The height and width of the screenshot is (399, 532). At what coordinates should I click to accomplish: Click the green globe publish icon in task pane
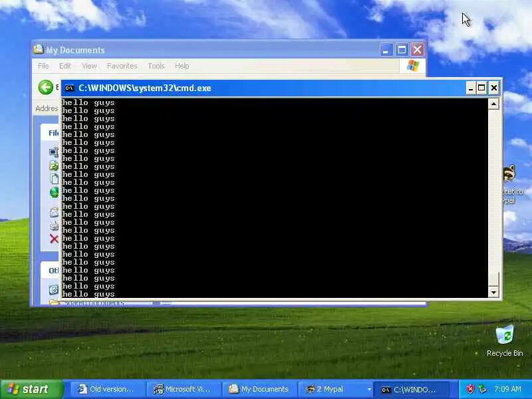point(55,192)
